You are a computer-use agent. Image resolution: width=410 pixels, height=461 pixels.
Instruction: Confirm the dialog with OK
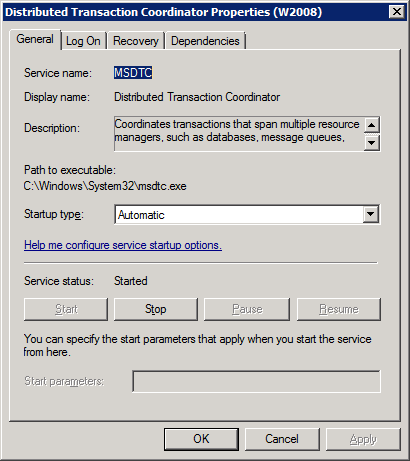point(201,439)
